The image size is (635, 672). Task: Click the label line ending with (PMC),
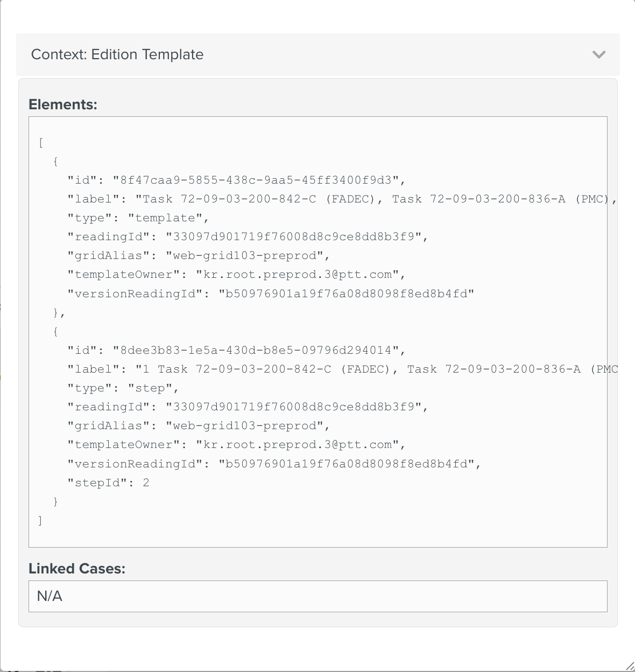(342, 199)
